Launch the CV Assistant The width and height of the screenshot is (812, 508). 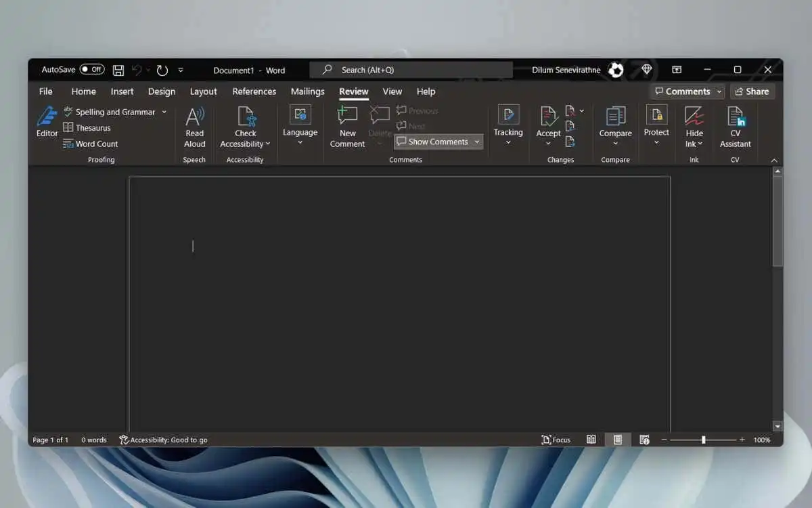click(x=735, y=125)
